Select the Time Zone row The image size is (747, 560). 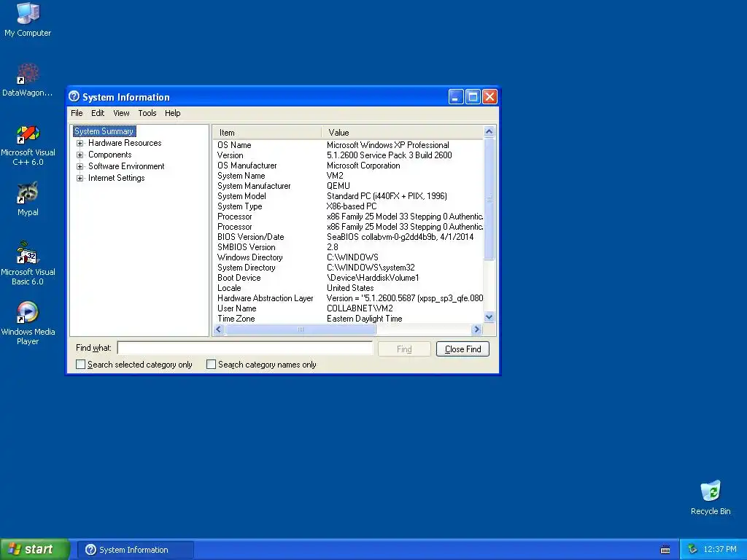point(349,319)
